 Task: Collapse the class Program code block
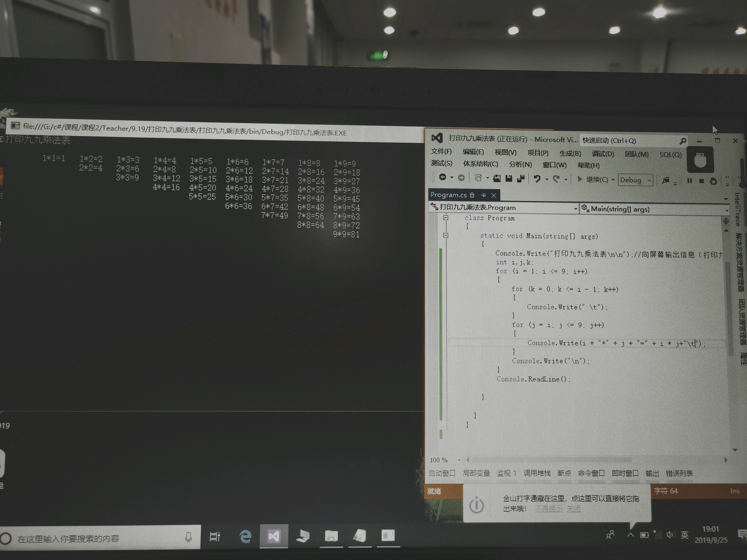pos(446,218)
